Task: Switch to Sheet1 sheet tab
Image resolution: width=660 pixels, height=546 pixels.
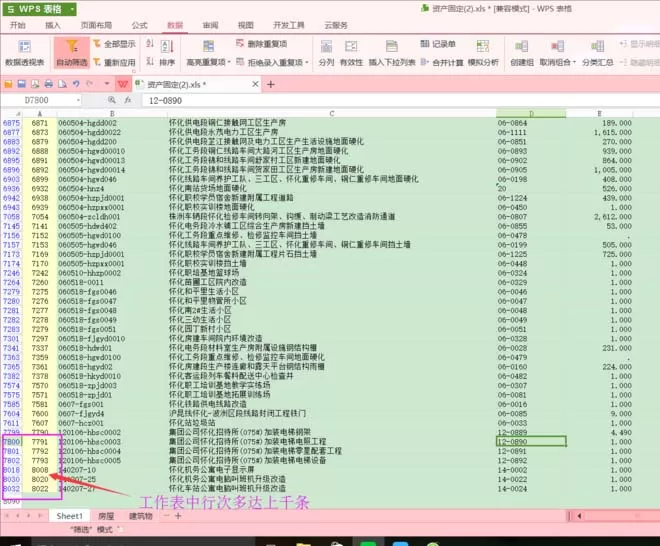Action: pyautogui.click(x=69, y=516)
